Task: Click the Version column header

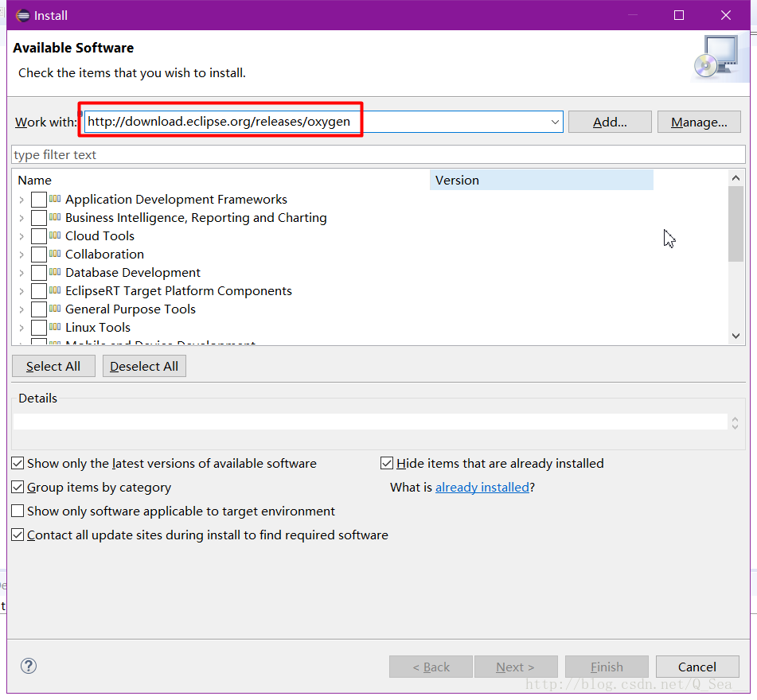Action: [541, 180]
